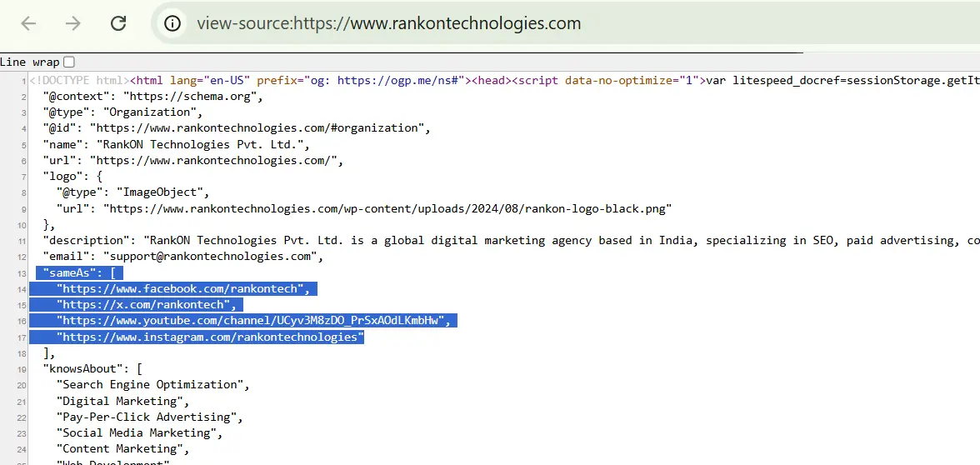Click the YouTube channel URL line
980x465 pixels.
click(x=253, y=321)
